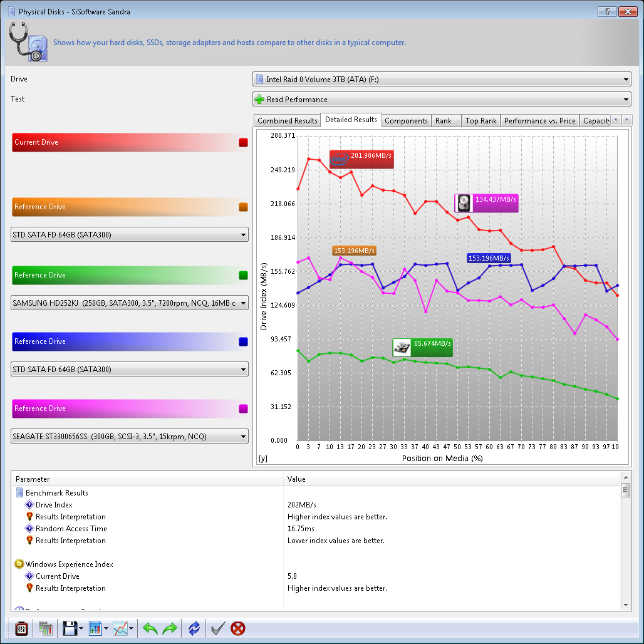Open the SAMSUNG HD252KJ reference drive dropdown

click(130, 303)
